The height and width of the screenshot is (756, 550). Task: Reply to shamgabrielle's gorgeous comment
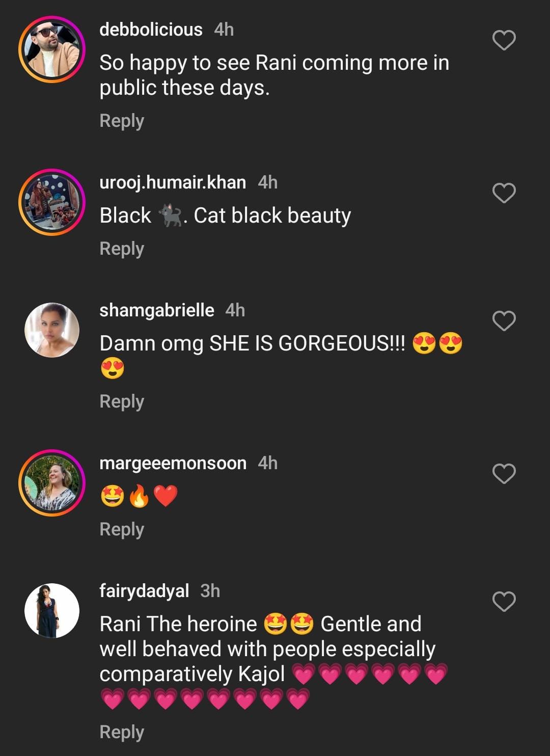click(x=122, y=401)
